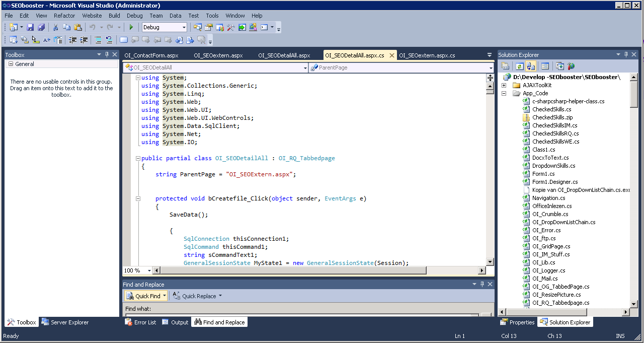This screenshot has height=343, width=644.
Task: Click the Find what input field
Action: (302, 315)
